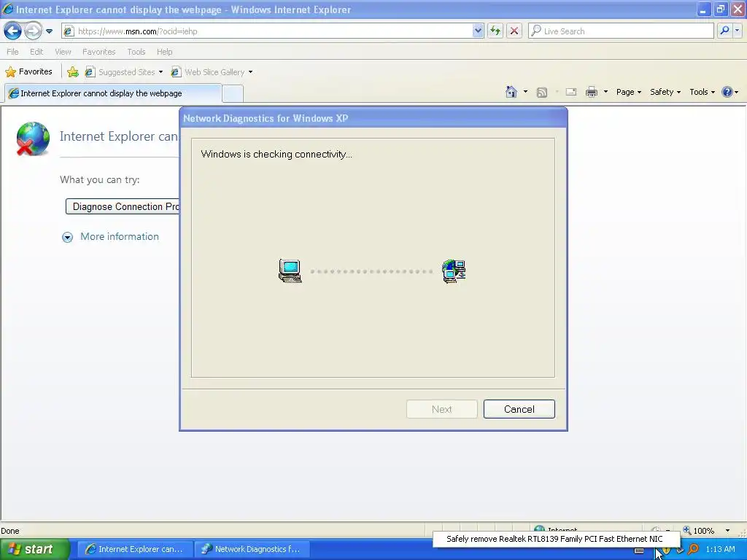Screen dimensions: 747x560
Task: Stop loading with red X icon
Action: coord(514,31)
